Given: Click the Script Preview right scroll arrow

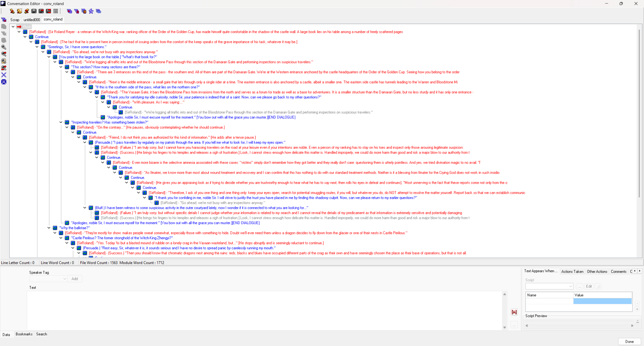Looking at the screenshot, I should click(632, 325).
